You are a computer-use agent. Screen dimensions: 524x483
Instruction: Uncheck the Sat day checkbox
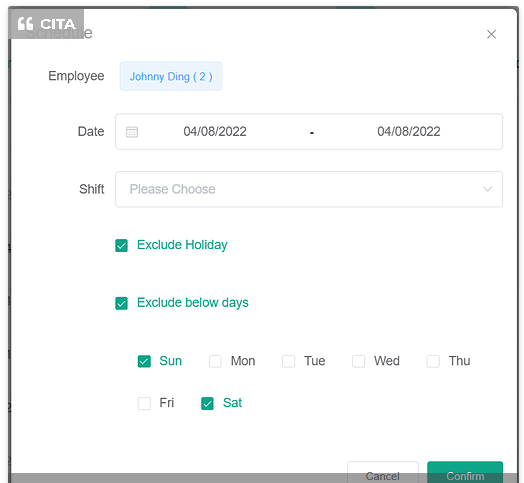(x=207, y=403)
